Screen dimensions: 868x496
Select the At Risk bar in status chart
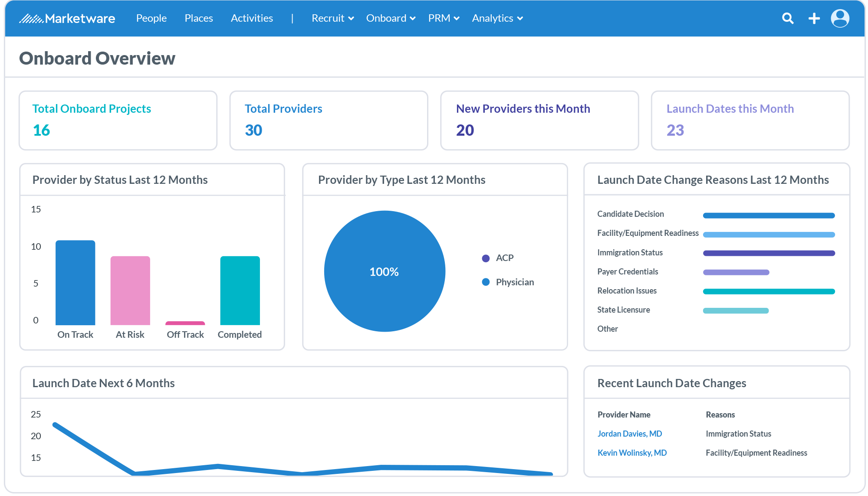point(130,288)
